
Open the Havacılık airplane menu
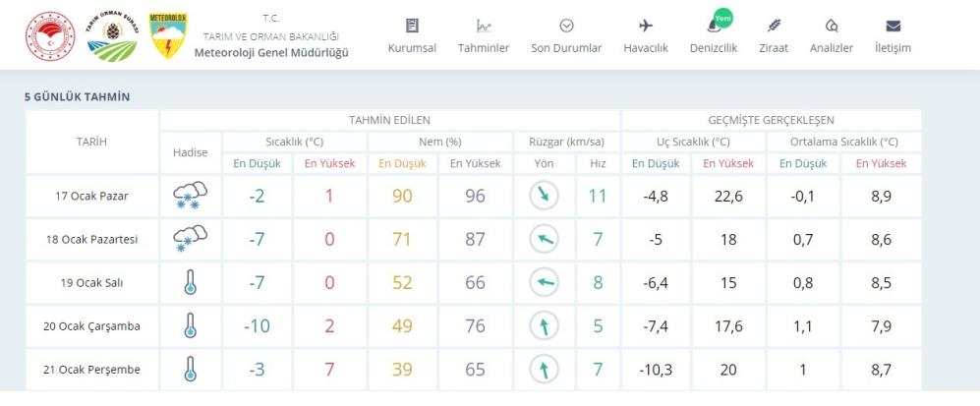pyautogui.click(x=645, y=36)
